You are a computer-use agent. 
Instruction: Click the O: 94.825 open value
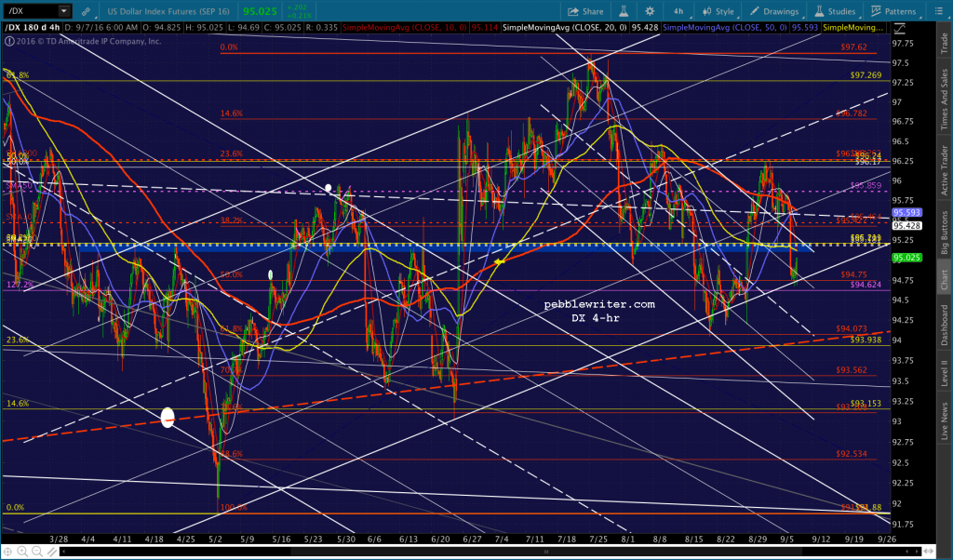pyautogui.click(x=160, y=28)
